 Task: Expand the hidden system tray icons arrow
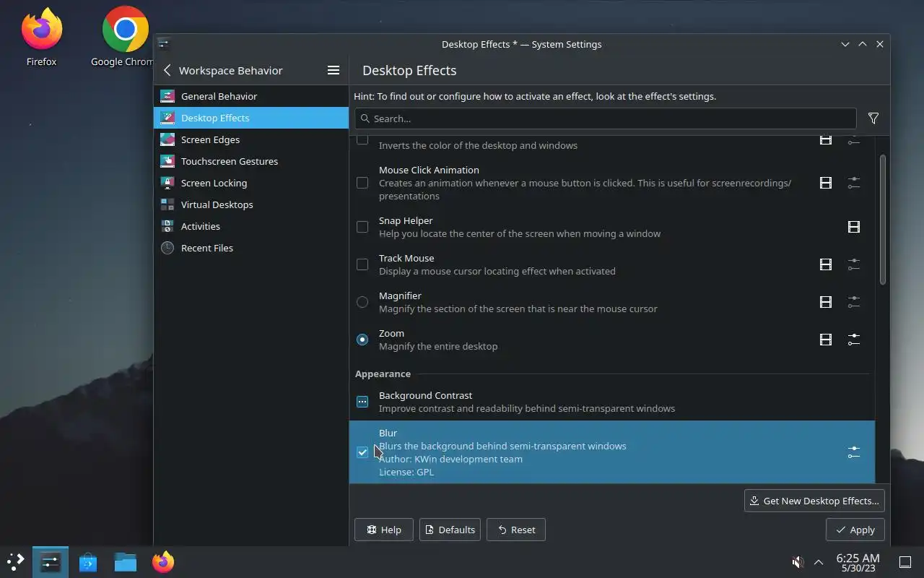(819, 561)
